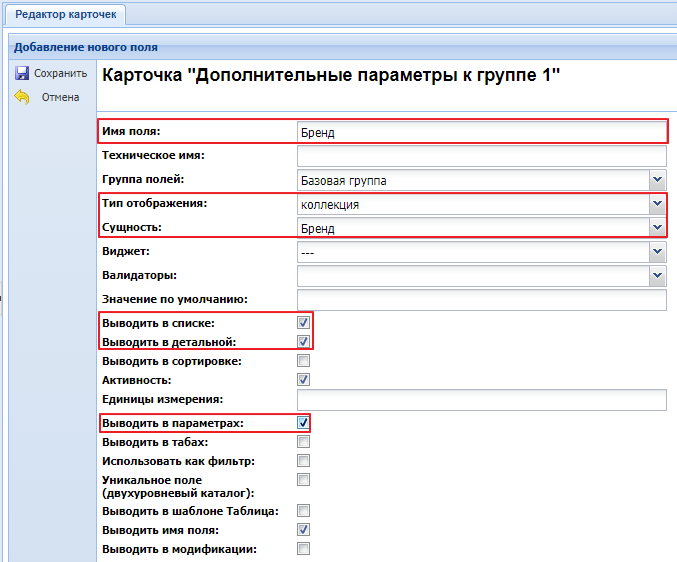This screenshot has width=677, height=562.
Task: Click the Сохранить button label
Action: 60,73
